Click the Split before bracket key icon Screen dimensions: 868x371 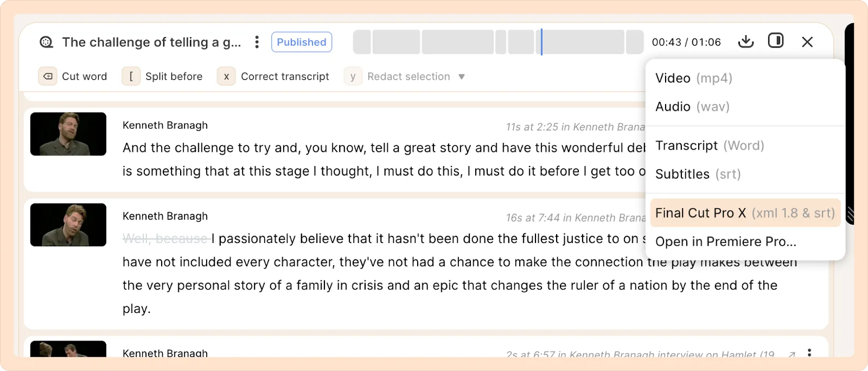[131, 76]
